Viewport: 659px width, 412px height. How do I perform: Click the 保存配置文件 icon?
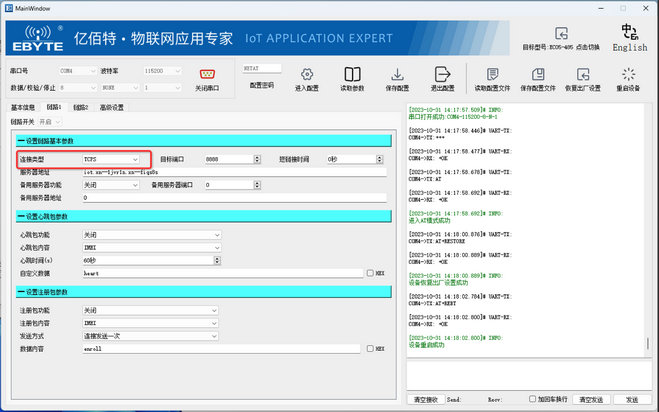point(539,74)
